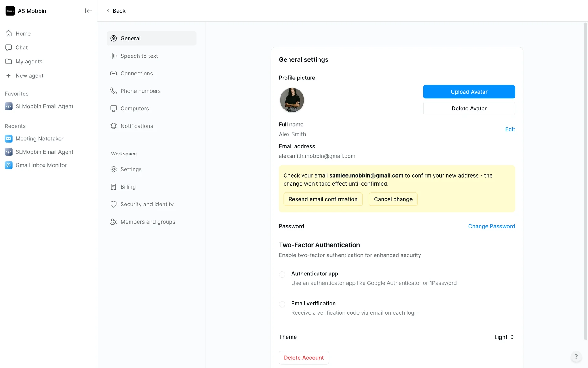Select Email verification radio option
Screen dimensions: 588x368
pos(282,304)
